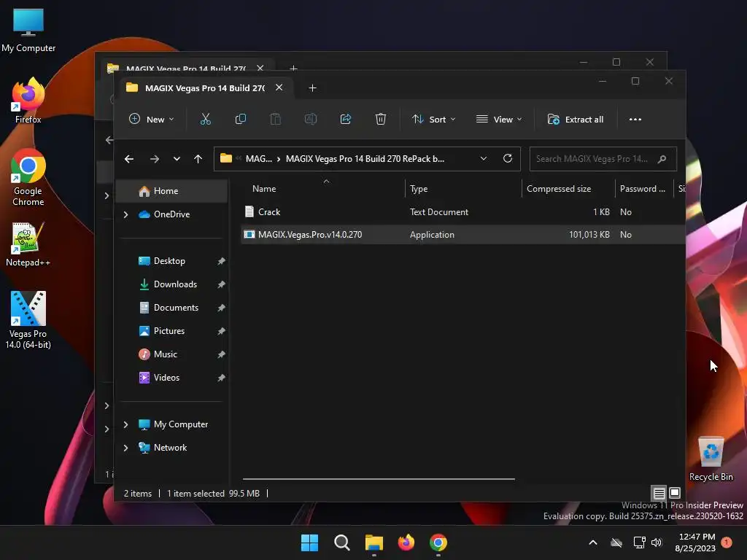The image size is (747, 560).
Task: Launch Vegas Pro 14.0 desktop shortcut
Action: [x=28, y=320]
